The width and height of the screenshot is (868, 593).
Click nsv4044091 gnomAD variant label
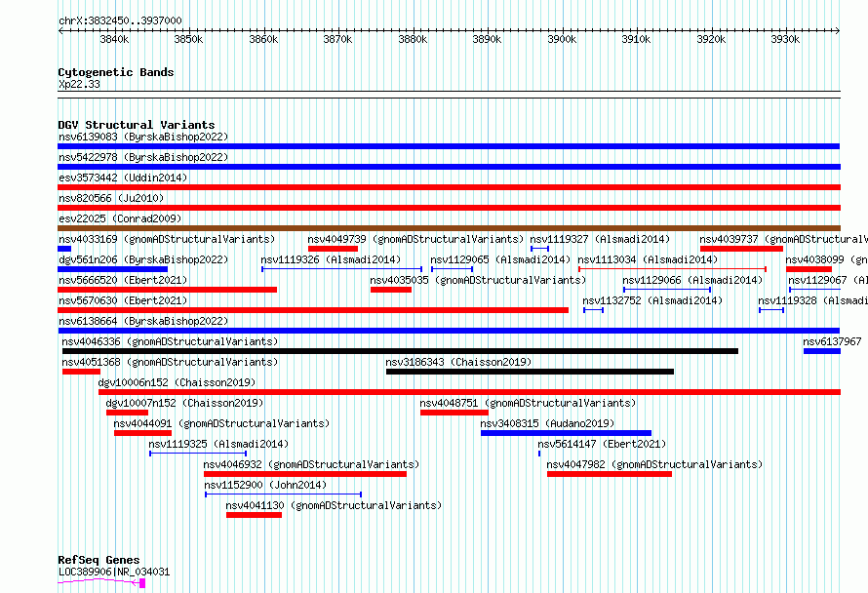[x=221, y=423]
